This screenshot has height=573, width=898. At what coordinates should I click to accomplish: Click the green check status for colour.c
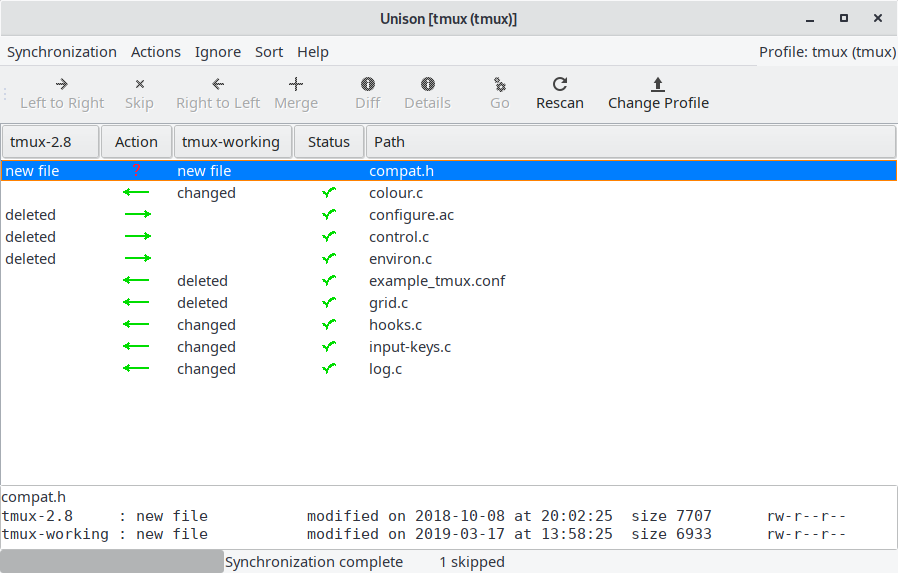pyautogui.click(x=329, y=192)
